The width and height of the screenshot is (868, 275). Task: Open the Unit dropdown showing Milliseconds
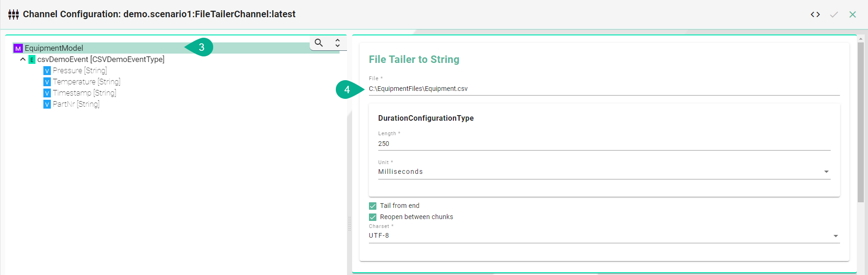pyautogui.click(x=604, y=172)
